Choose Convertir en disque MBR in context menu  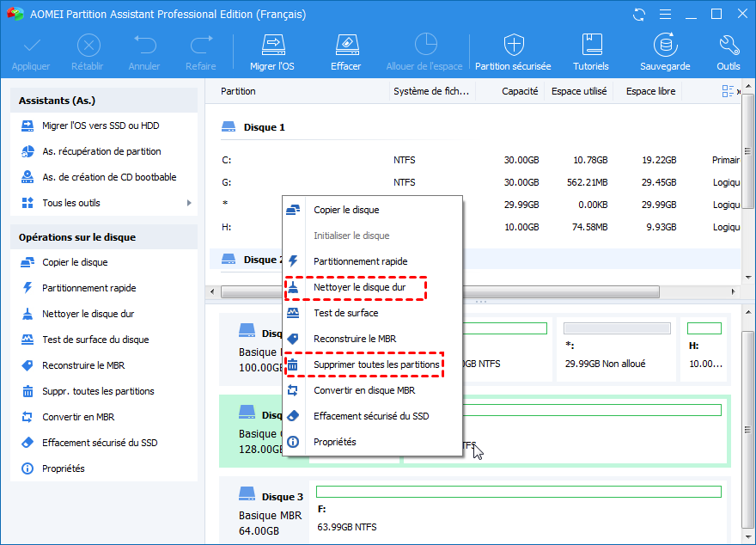(372, 390)
